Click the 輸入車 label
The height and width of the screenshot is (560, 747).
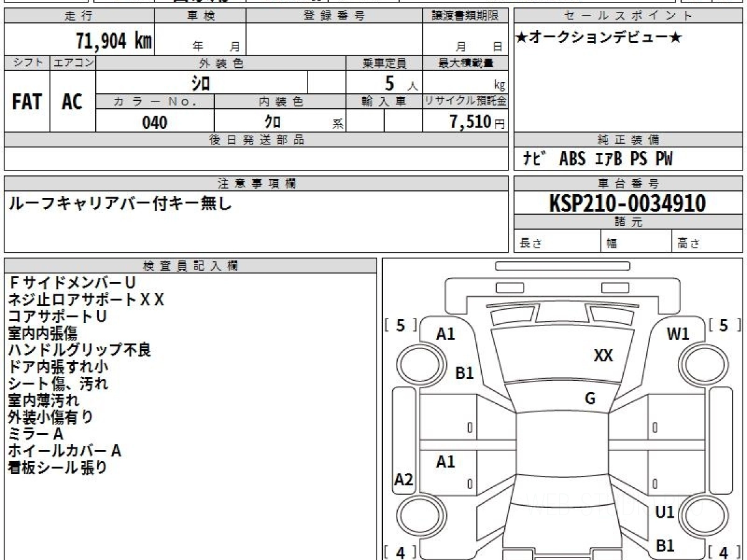384,101
